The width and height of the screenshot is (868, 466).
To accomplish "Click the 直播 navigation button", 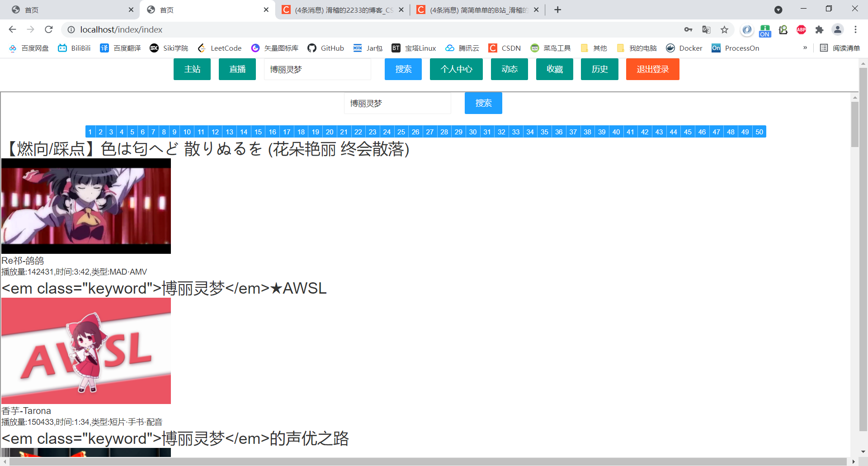I will (237, 69).
